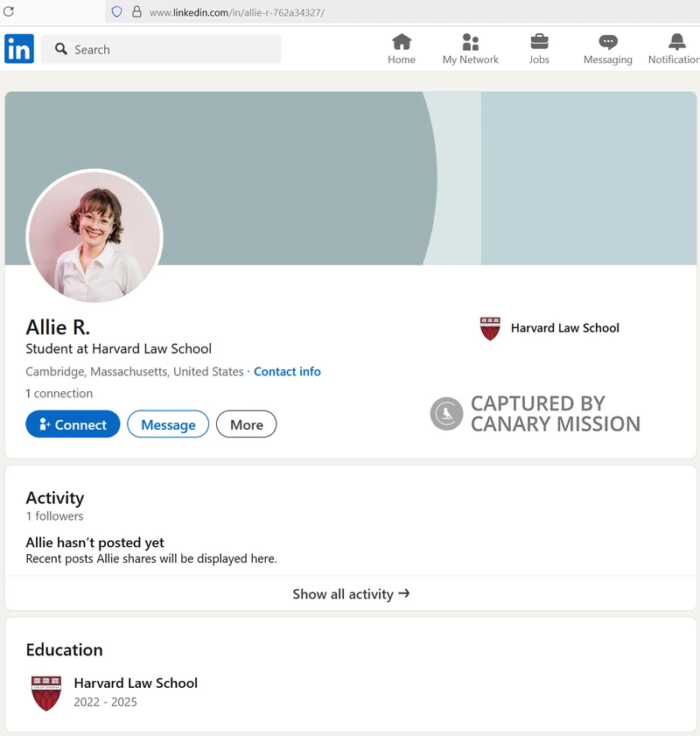The width and height of the screenshot is (700, 736).
Task: Click headline Student at Harvard Law School
Action: (119, 349)
